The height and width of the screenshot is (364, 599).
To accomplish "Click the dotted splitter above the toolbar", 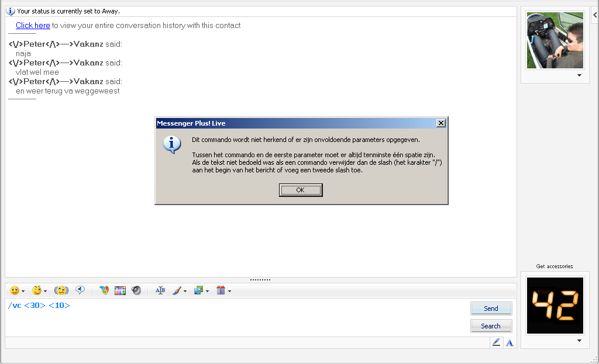I will pos(260,280).
